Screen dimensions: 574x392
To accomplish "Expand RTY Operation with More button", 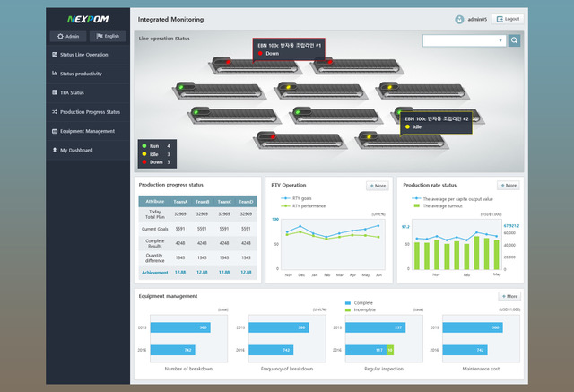I will tap(377, 186).
